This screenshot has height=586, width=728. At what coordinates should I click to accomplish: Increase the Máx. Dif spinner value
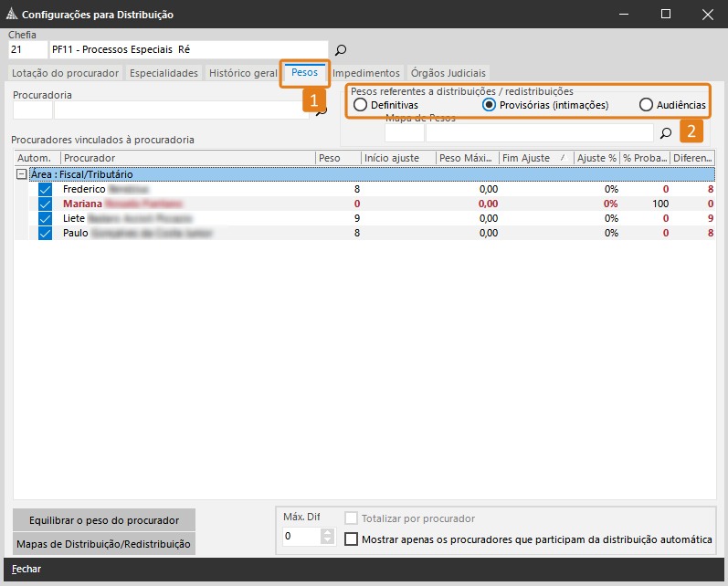tap(329, 532)
